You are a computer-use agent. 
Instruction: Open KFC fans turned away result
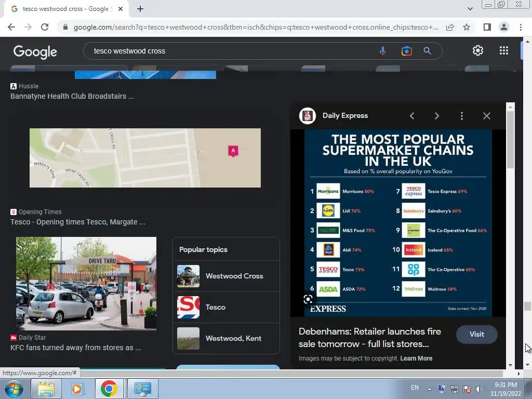coord(76,348)
